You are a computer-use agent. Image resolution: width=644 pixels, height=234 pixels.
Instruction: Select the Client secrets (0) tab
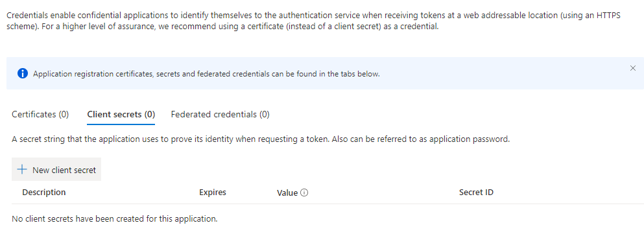point(121,115)
